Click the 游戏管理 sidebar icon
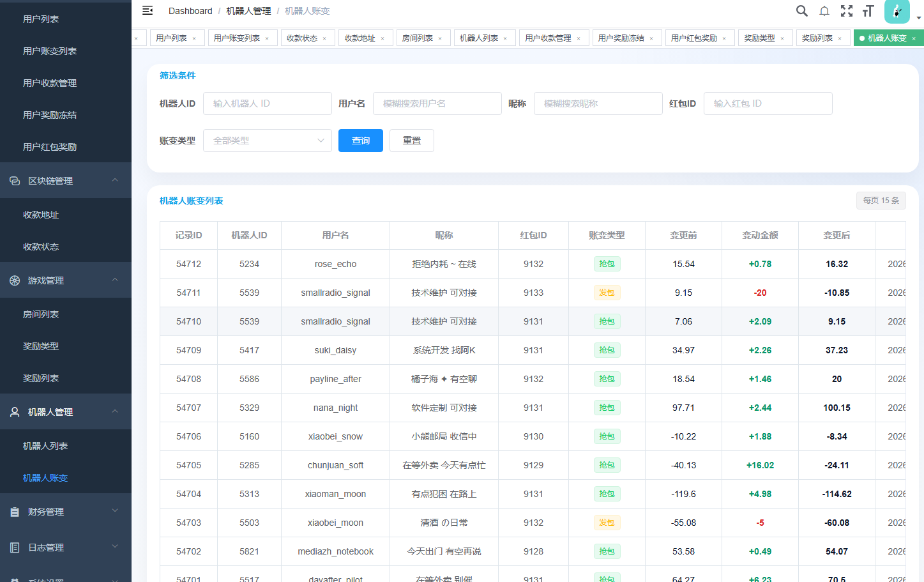The height and width of the screenshot is (582, 924). 15,280
